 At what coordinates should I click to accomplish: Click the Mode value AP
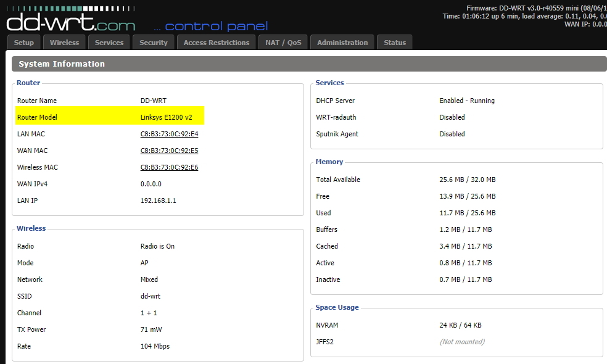click(x=144, y=263)
